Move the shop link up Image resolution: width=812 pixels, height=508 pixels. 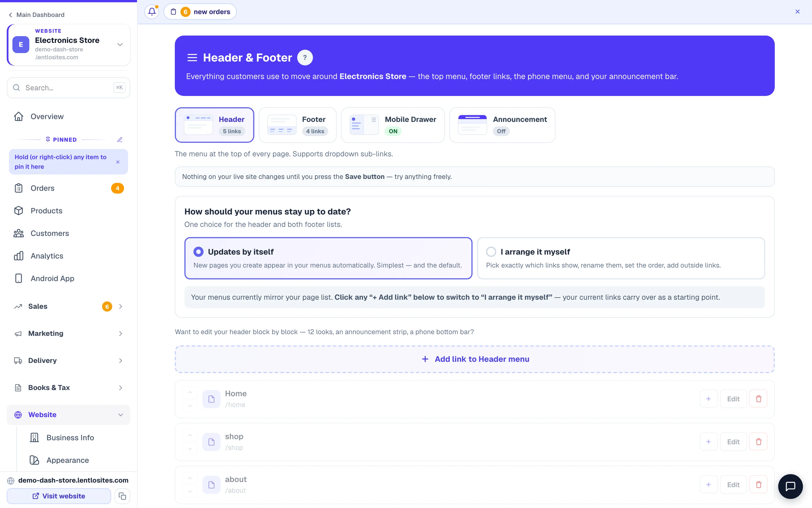click(x=190, y=435)
